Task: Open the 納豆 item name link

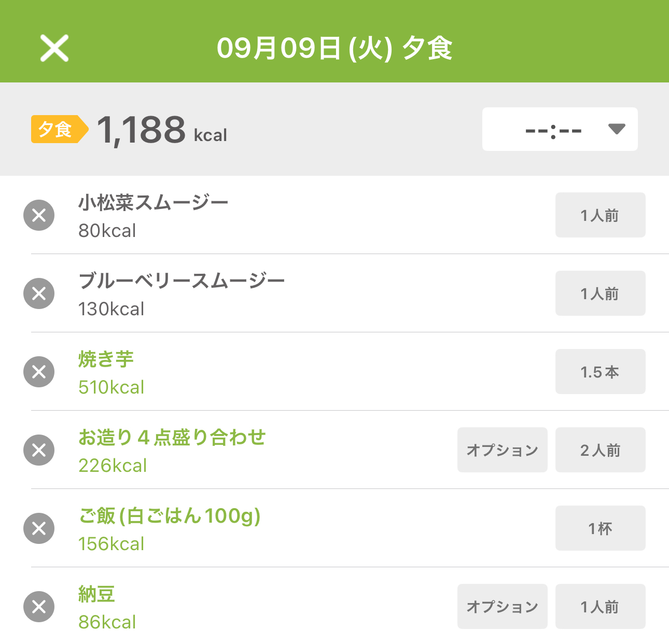Action: (x=97, y=594)
